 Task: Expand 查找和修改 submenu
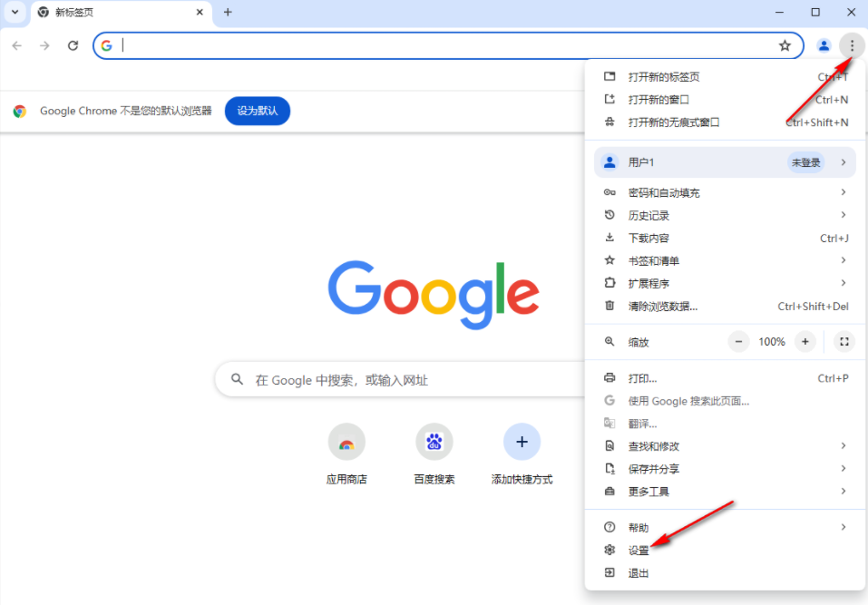[726, 446]
